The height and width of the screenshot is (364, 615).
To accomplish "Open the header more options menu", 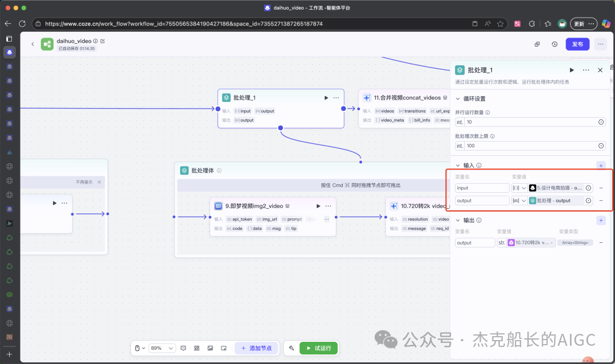I will pyautogui.click(x=601, y=44).
